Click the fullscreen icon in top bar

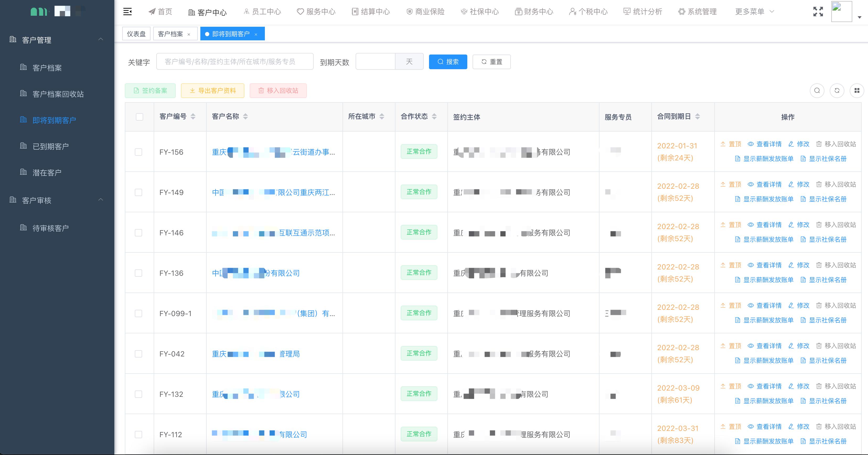(x=818, y=12)
